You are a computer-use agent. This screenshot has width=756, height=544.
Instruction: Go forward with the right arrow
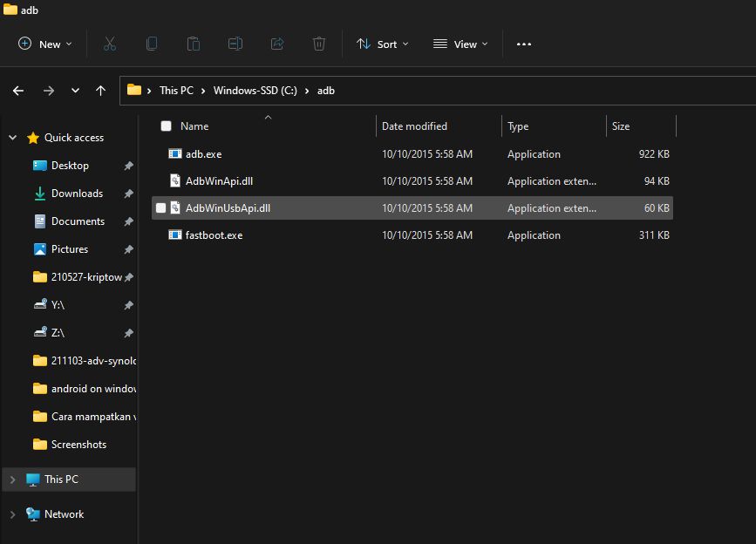click(x=49, y=91)
